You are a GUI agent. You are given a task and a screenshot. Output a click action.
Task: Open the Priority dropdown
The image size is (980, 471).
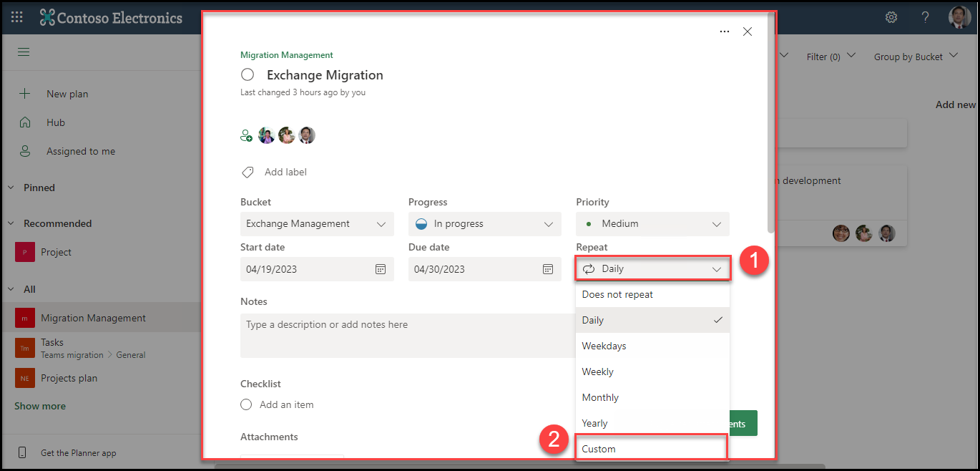(x=652, y=223)
